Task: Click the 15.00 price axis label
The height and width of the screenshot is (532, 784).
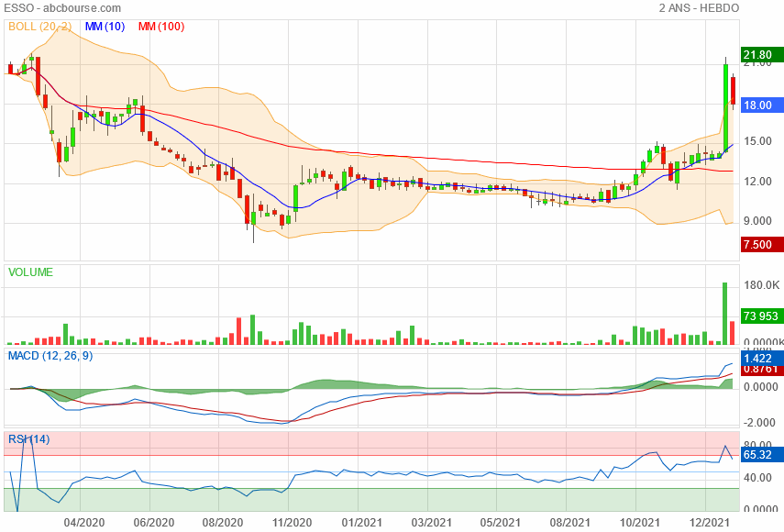Action: [x=757, y=141]
